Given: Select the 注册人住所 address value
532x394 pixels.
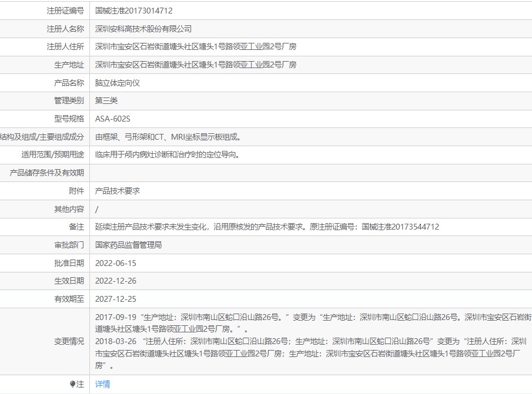Looking at the screenshot, I should (196, 47).
